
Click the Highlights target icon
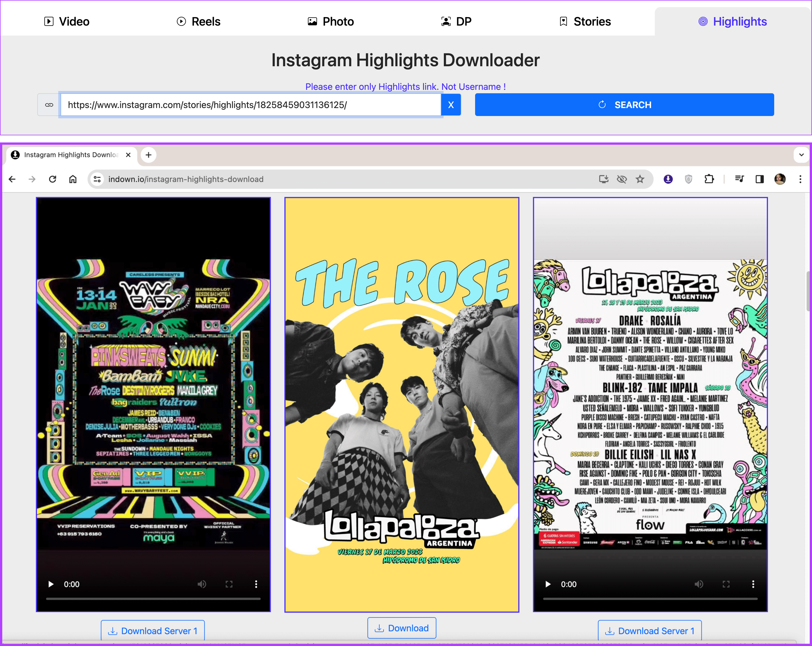tap(703, 22)
